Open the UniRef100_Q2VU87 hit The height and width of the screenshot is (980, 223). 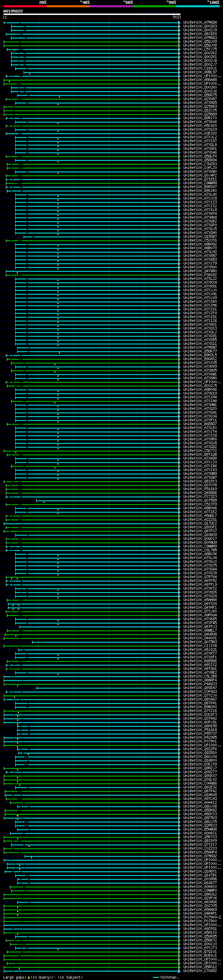tap(200, 99)
